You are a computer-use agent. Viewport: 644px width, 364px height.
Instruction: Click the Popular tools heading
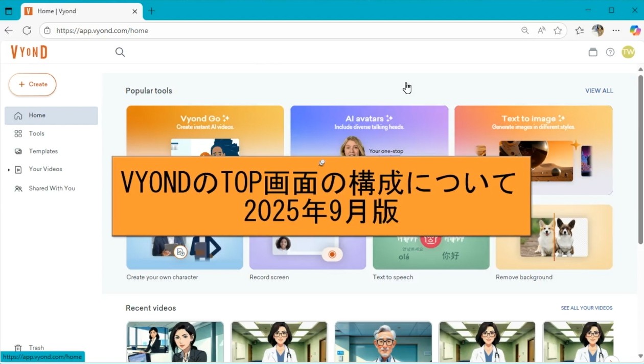149,91
